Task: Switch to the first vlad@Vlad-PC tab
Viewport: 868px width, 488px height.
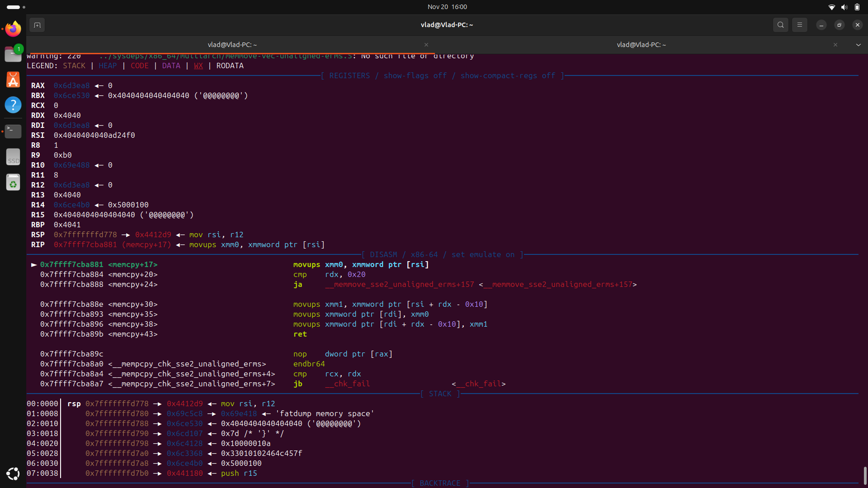Action: pos(232,45)
